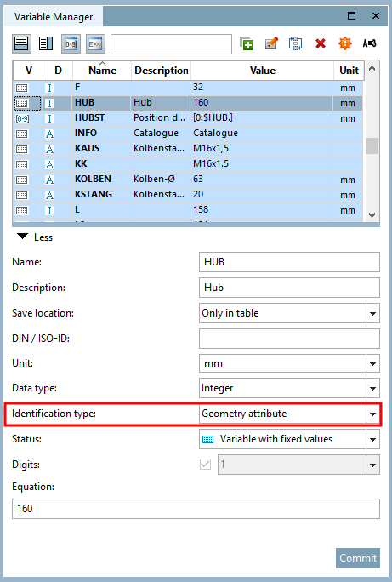The image size is (392, 582).
Task: Click the orange gear icon
Action: click(x=345, y=43)
